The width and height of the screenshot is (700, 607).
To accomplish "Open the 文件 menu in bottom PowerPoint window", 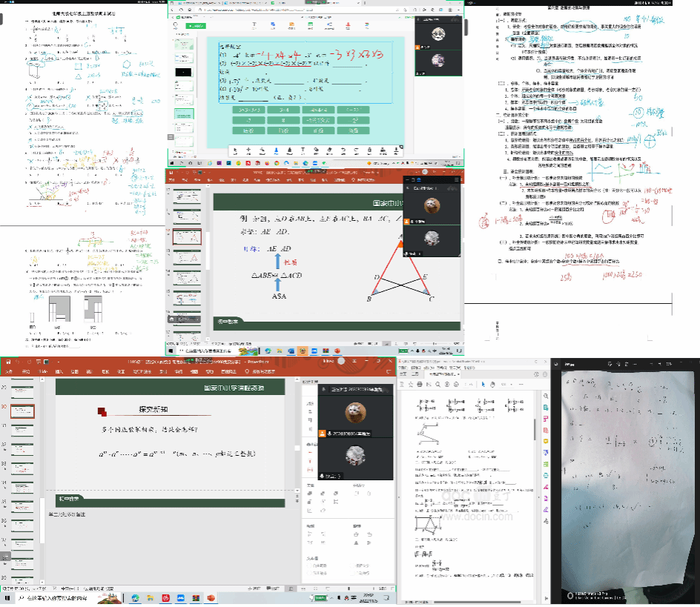I will click(10, 372).
